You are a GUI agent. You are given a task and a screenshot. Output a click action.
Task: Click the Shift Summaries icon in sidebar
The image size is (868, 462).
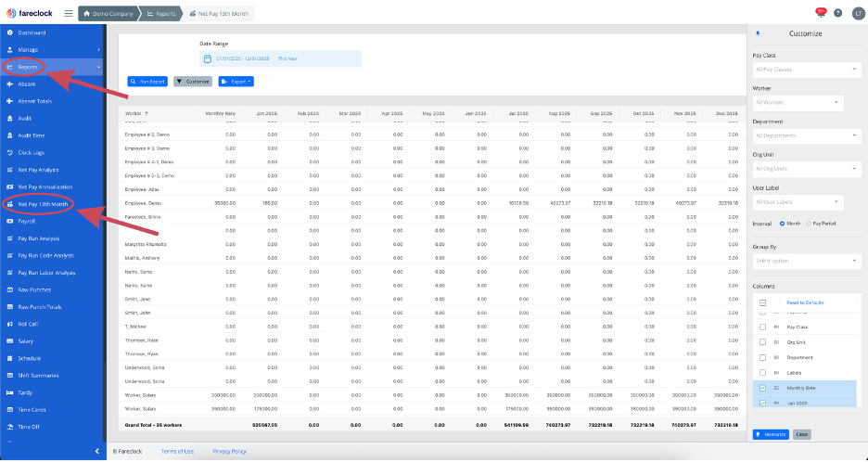point(10,376)
